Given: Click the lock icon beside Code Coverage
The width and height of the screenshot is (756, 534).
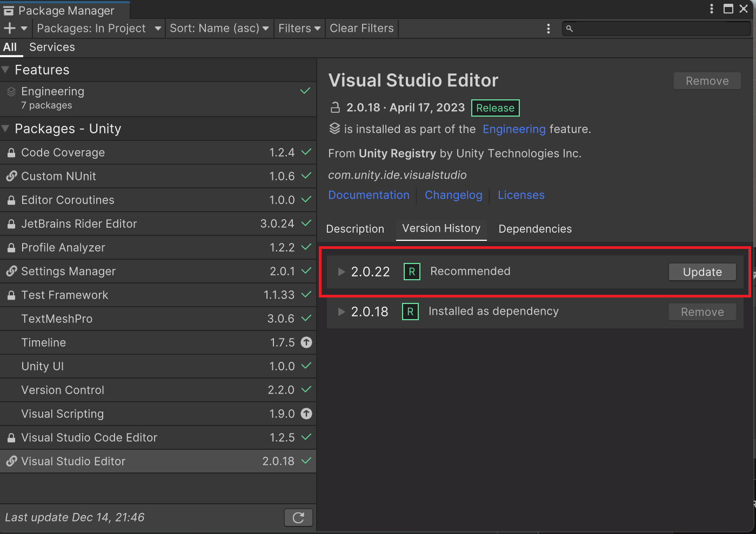Looking at the screenshot, I should (x=11, y=152).
